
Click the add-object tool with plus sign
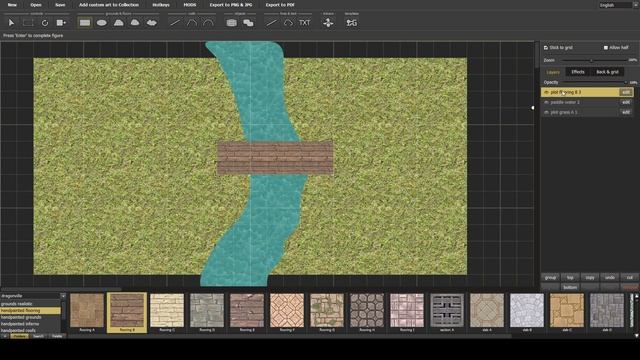point(61,23)
